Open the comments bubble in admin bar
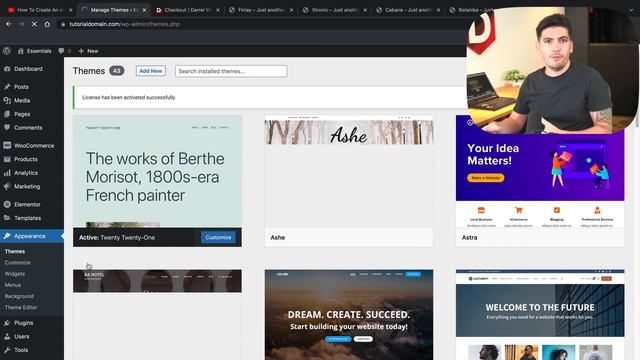The height and width of the screenshot is (360, 640). click(61, 51)
